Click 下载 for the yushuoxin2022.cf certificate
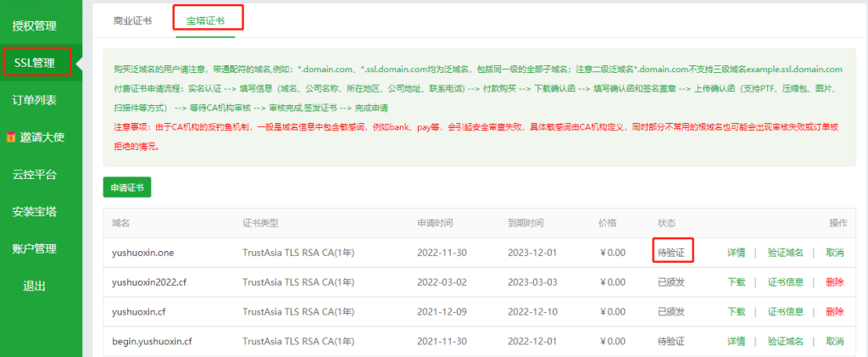868x357 pixels. click(736, 282)
